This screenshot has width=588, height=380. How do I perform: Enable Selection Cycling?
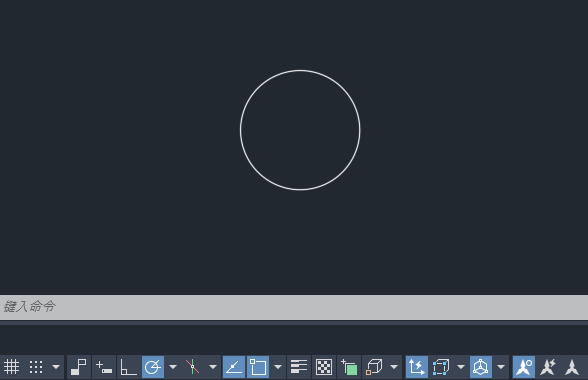(349, 367)
